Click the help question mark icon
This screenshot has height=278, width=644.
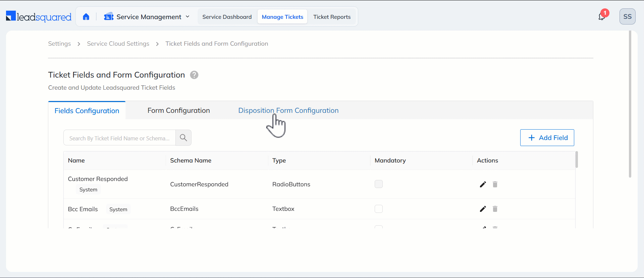click(194, 75)
